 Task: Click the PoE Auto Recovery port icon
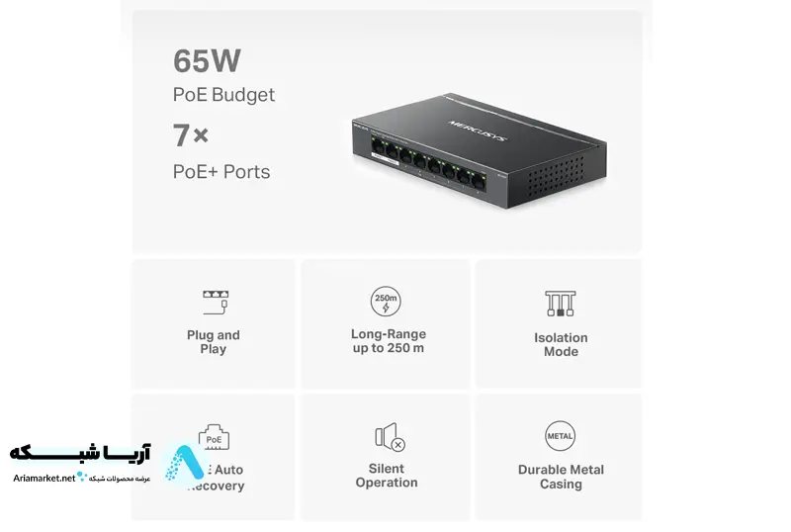214,437
